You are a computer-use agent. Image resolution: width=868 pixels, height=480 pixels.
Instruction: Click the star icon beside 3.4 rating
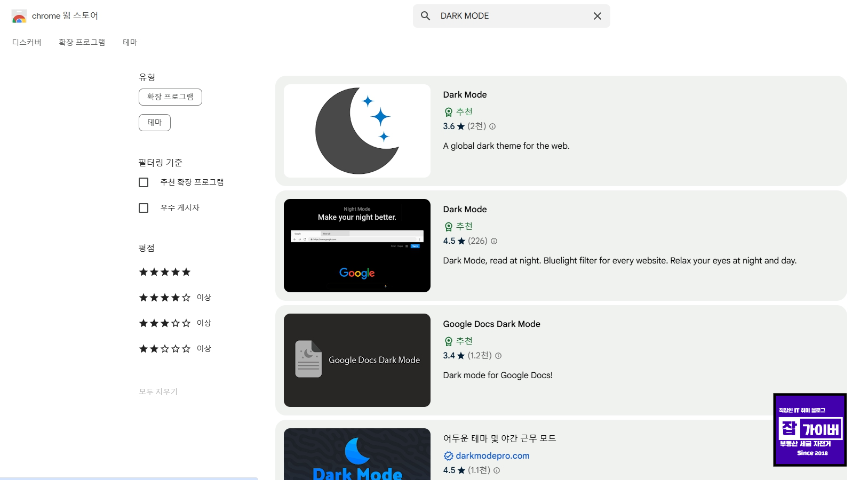(461, 356)
